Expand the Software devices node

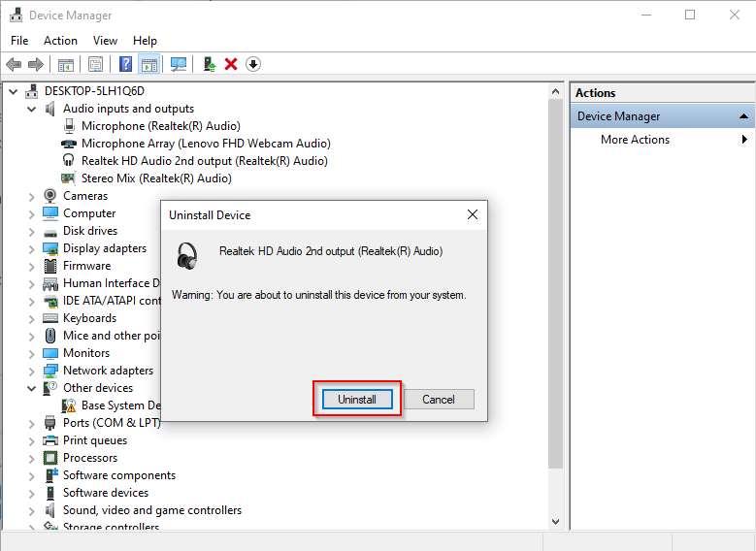tap(32, 493)
